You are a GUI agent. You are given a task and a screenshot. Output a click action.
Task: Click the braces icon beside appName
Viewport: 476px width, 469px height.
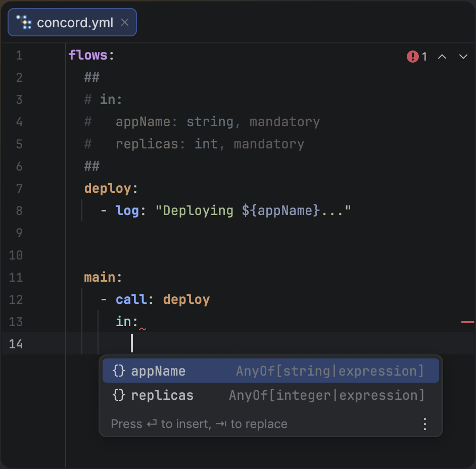coord(118,371)
